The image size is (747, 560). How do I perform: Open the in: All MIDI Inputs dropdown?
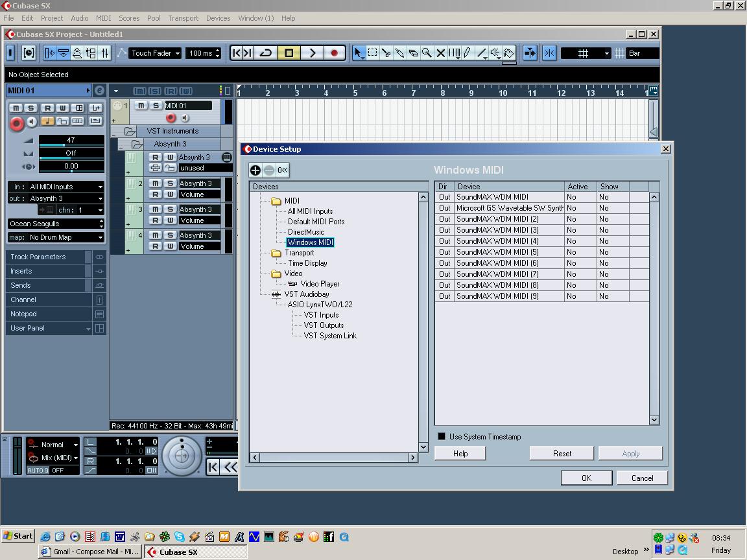click(x=56, y=187)
